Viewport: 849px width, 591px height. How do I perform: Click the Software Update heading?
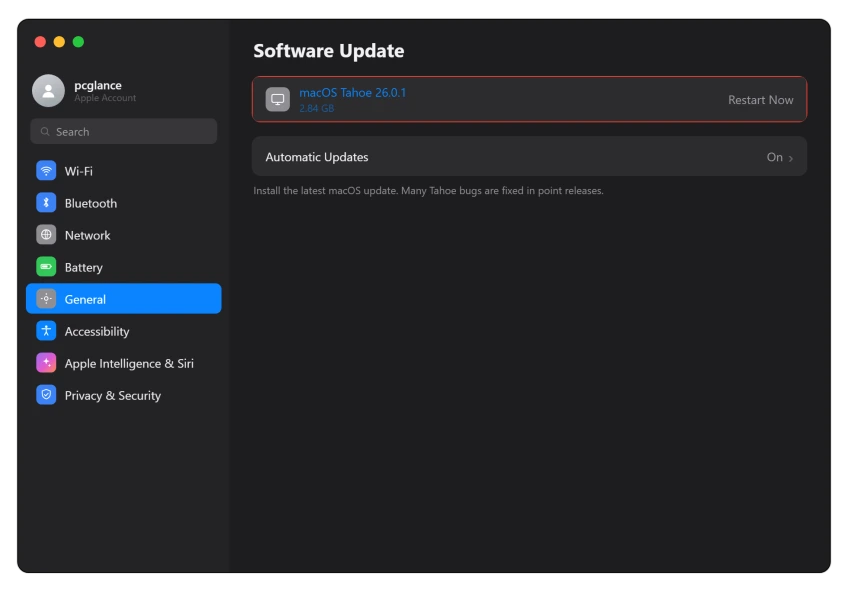329,51
